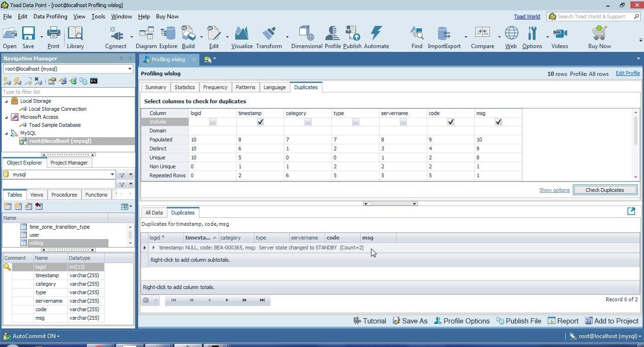Viewport: 644px width, 347px height.
Task: Switch to the Statistics tab
Action: 184,87
